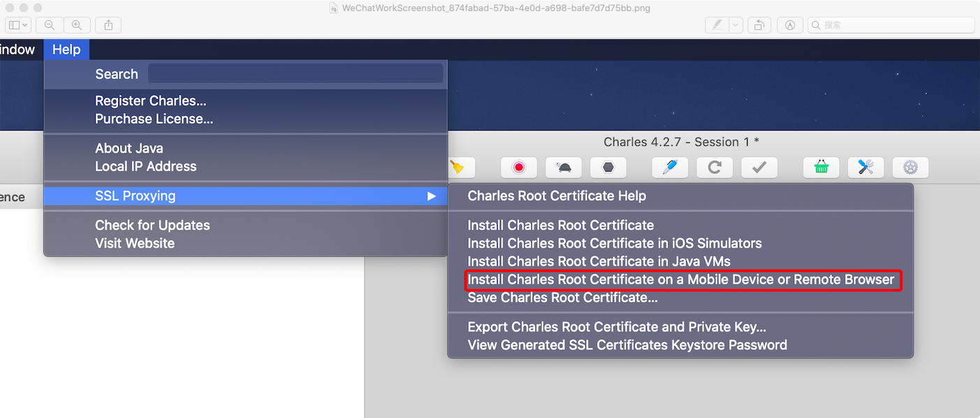The image size is (980, 418).
Task: Click the document icon beside the file name
Action: pyautogui.click(x=334, y=8)
